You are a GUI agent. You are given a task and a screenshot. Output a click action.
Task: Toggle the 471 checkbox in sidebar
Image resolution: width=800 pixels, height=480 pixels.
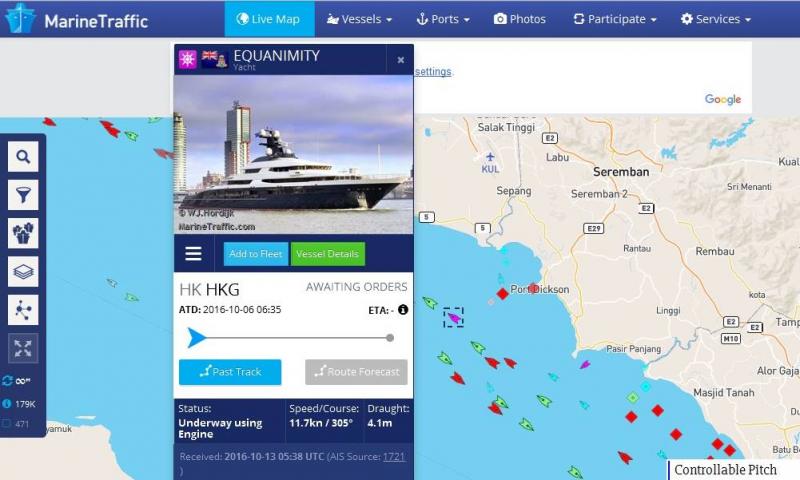point(7,423)
